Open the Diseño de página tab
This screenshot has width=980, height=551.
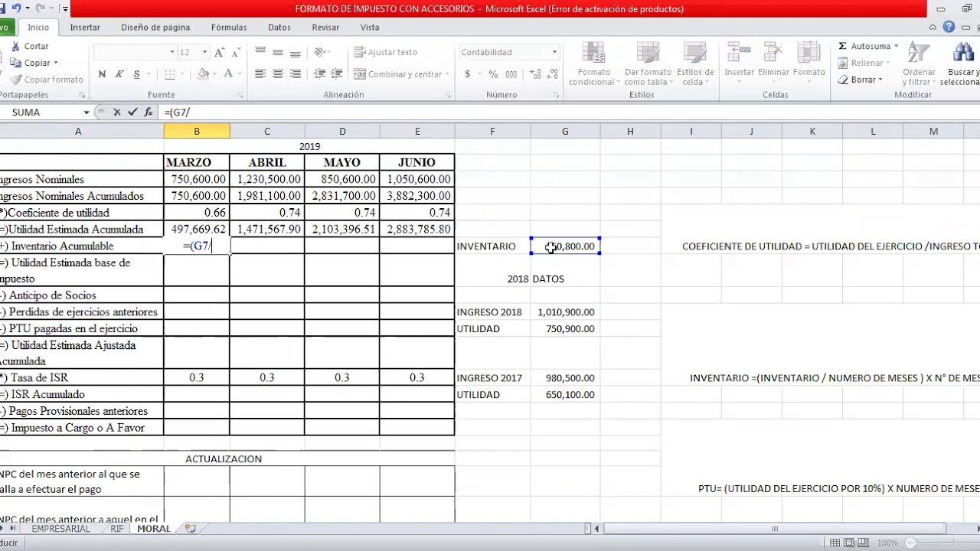pyautogui.click(x=155, y=27)
